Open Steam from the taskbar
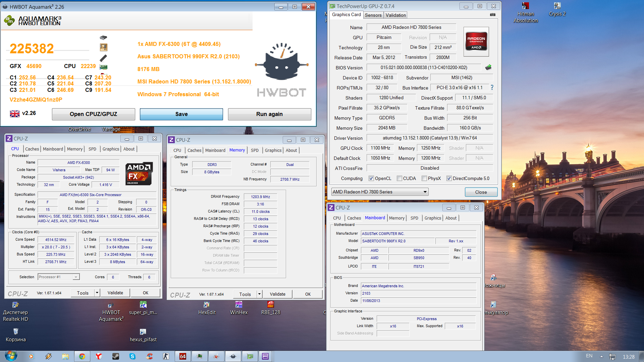The height and width of the screenshot is (362, 644). [115, 356]
